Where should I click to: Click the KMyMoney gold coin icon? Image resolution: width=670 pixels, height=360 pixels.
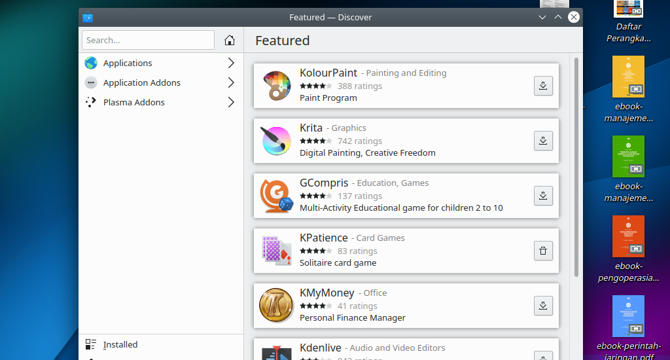pyautogui.click(x=276, y=306)
